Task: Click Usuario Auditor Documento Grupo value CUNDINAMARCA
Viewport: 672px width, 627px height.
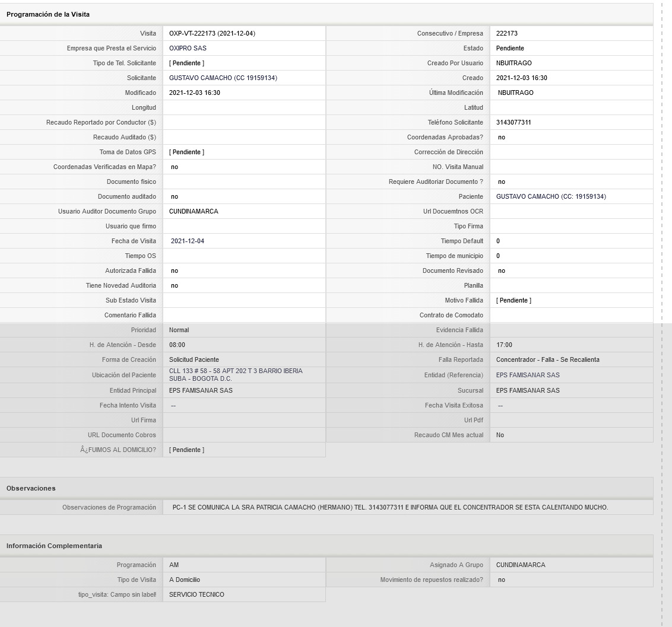Action: click(x=194, y=212)
